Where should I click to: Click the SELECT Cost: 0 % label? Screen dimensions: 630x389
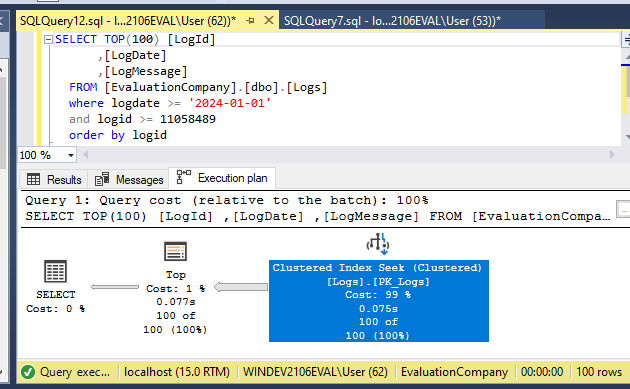click(55, 309)
